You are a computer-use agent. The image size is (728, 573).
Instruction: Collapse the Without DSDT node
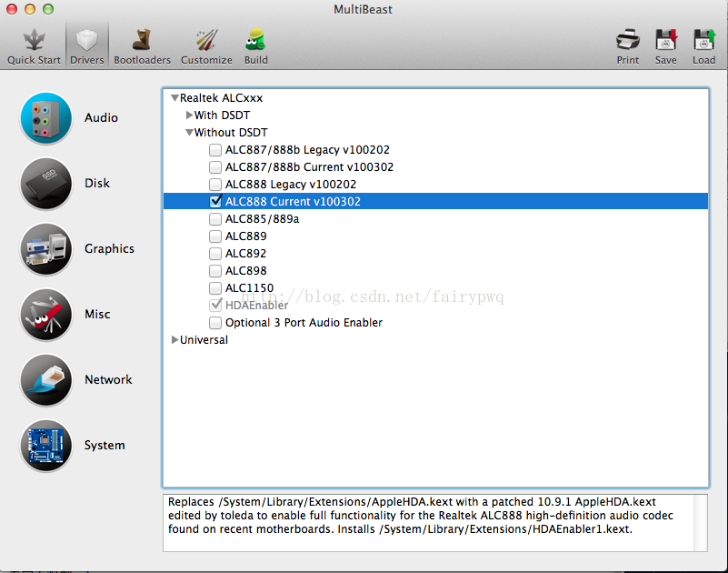(x=189, y=133)
